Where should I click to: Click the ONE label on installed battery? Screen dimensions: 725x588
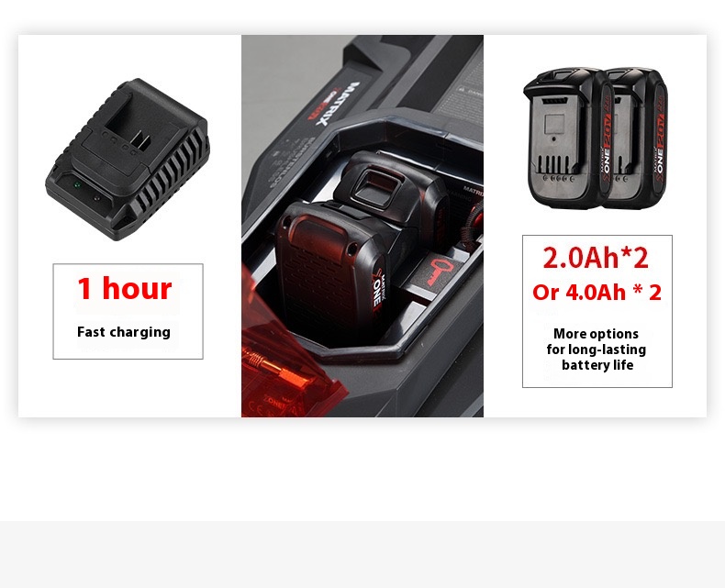377,291
